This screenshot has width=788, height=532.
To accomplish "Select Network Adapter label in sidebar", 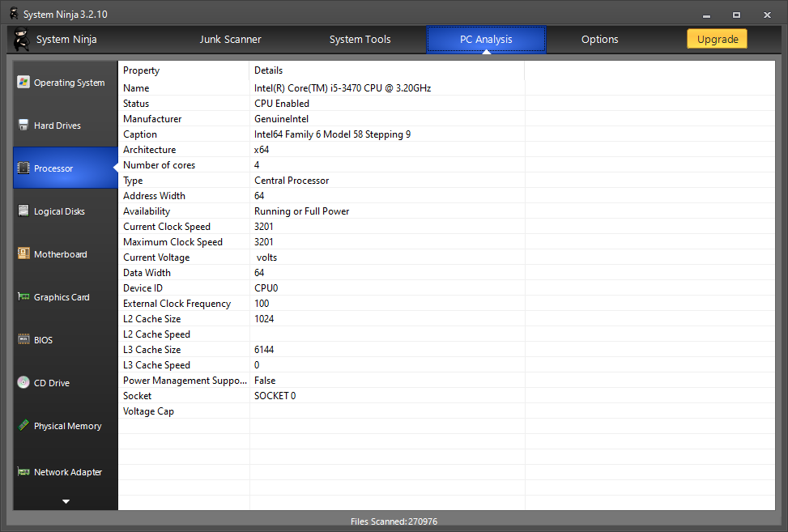I will pyautogui.click(x=68, y=472).
